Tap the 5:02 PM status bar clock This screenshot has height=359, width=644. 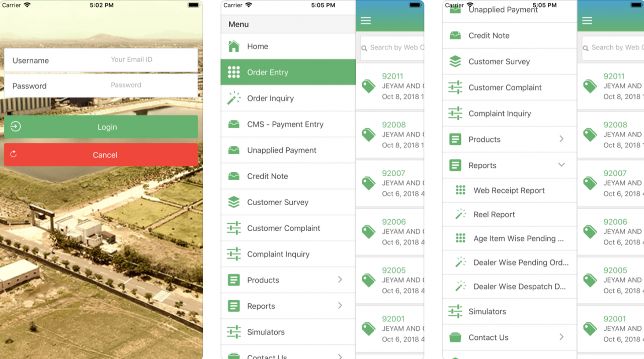[x=101, y=5]
